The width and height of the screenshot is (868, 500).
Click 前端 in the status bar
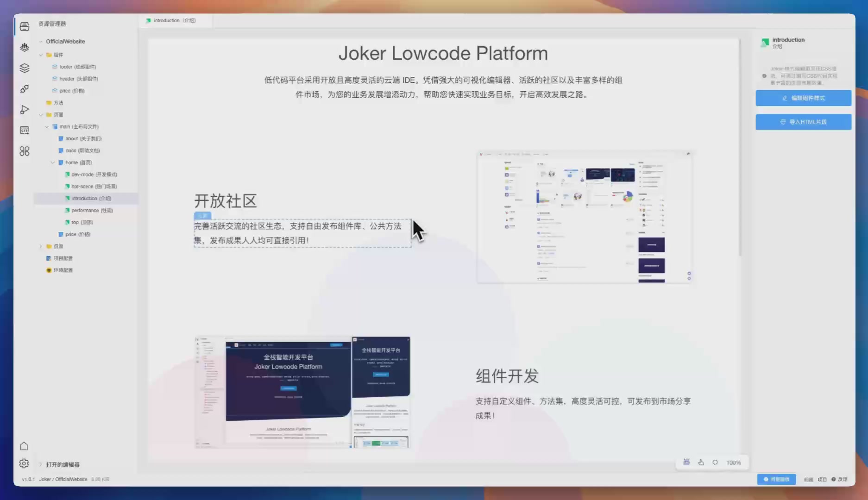pos(809,479)
